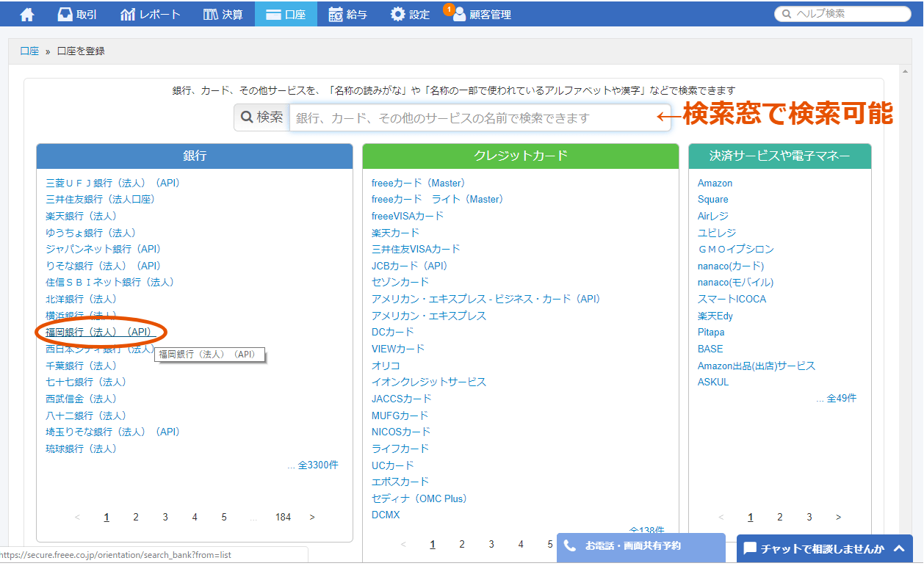The height and width of the screenshot is (566, 924).
Task: Click the bank/card name search field
Action: click(480, 117)
